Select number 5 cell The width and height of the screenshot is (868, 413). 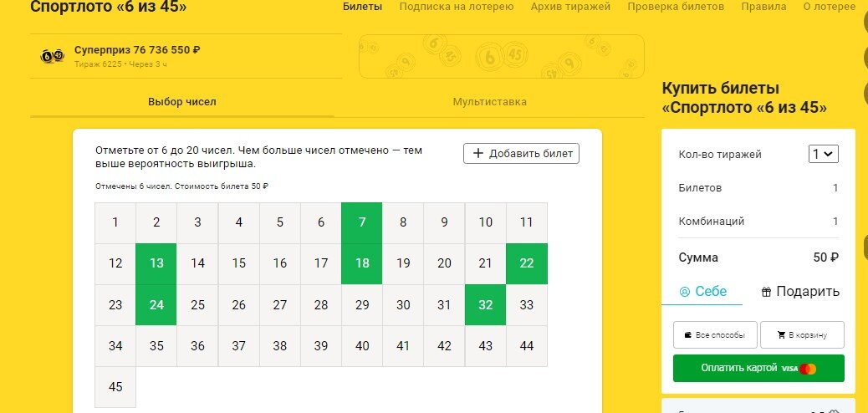click(x=280, y=222)
